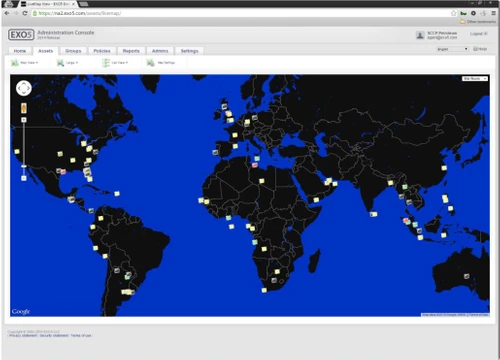500x360 pixels.
Task: Click the zoom in plus button
Action: (x=24, y=120)
